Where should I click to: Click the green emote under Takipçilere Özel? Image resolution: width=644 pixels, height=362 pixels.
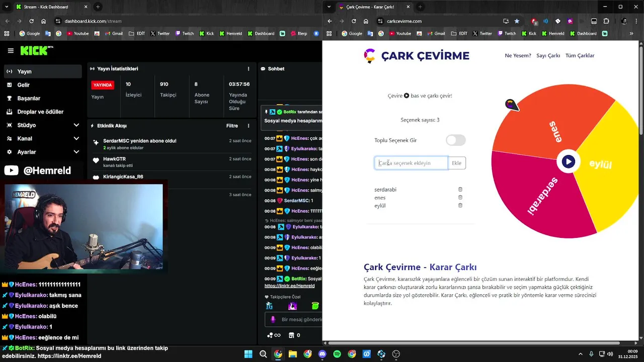coord(315,306)
